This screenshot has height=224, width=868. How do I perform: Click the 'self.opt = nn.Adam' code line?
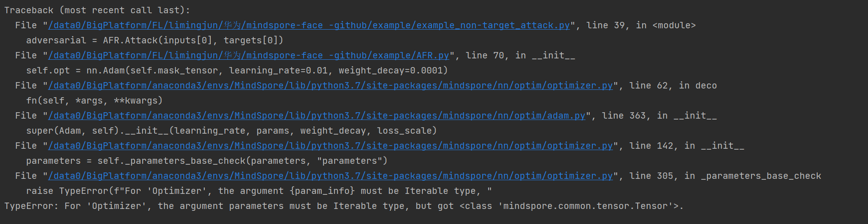[x=237, y=71]
